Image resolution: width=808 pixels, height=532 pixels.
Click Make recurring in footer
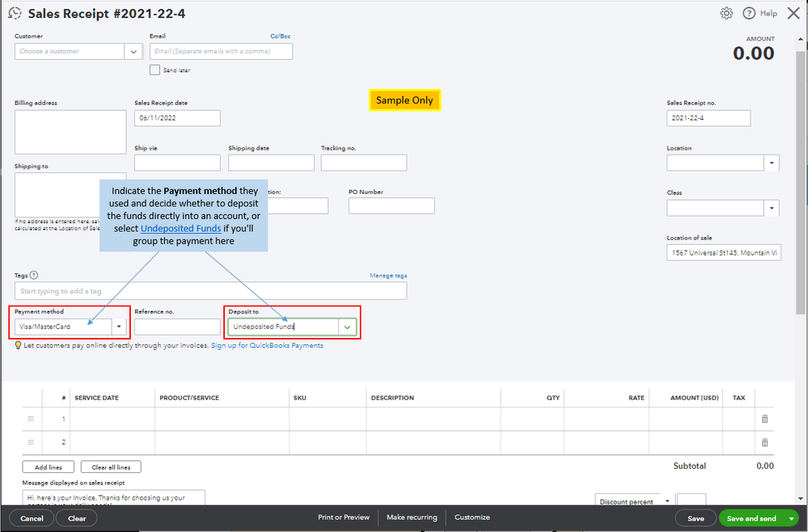coord(412,517)
